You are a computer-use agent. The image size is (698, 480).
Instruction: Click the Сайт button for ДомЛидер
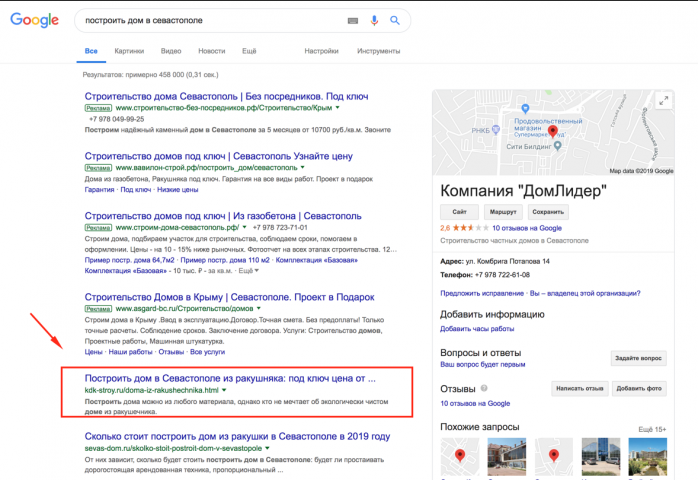(459, 212)
